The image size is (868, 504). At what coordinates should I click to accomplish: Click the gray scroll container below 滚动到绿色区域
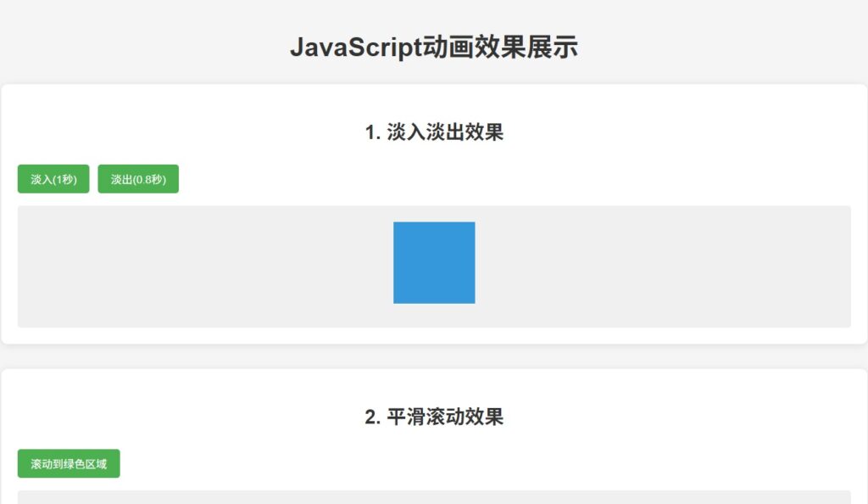coord(434,497)
